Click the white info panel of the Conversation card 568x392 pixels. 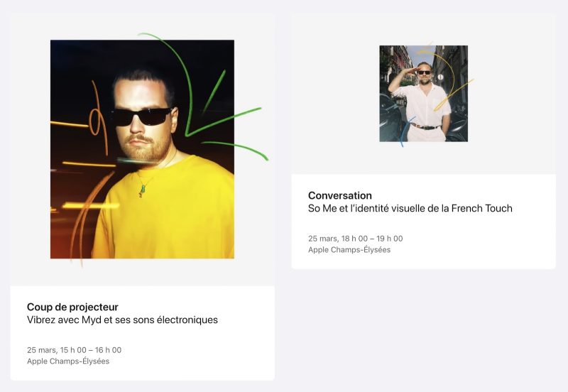pyautogui.click(x=423, y=222)
